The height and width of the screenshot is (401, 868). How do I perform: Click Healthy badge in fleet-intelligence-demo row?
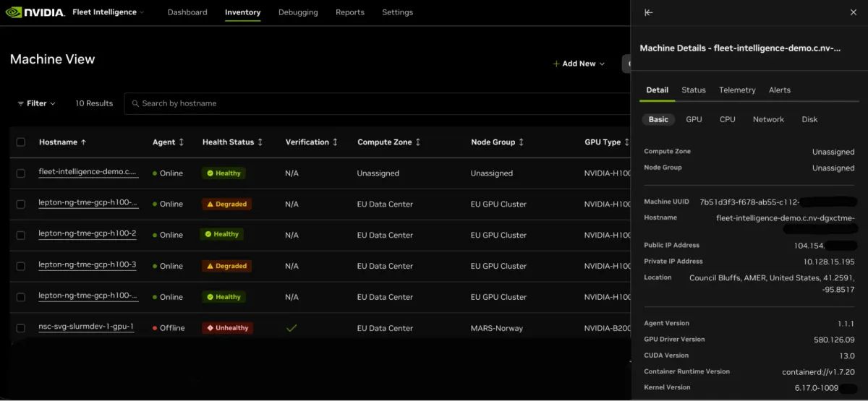(224, 173)
